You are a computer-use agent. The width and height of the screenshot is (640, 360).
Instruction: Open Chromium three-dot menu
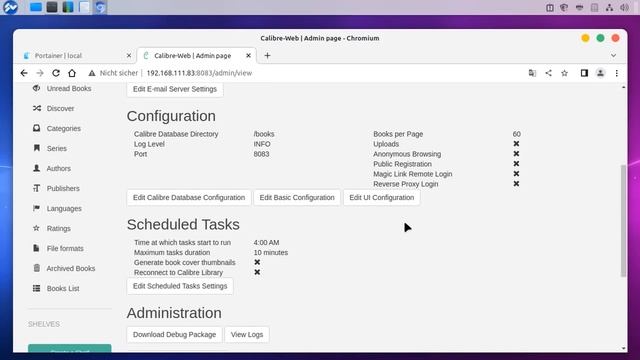coord(617,73)
